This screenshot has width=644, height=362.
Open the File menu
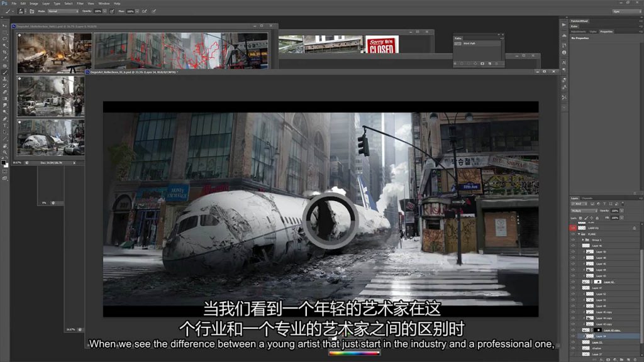pyautogui.click(x=14, y=3)
